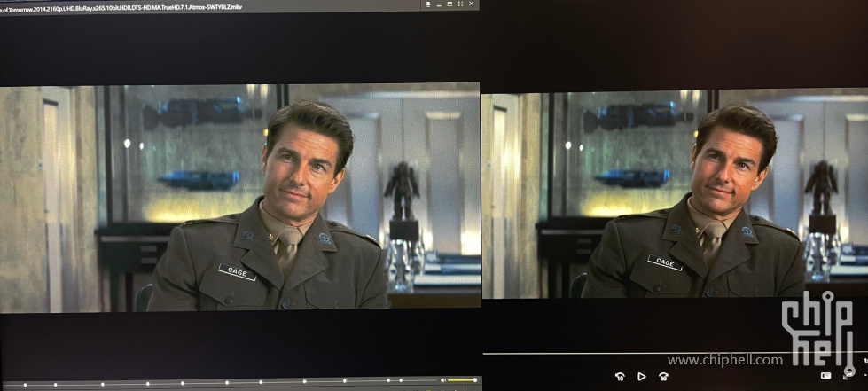Image resolution: width=868 pixels, height=391 pixels.
Task: Adjust the yellow volume slider
Action: pos(462,380)
